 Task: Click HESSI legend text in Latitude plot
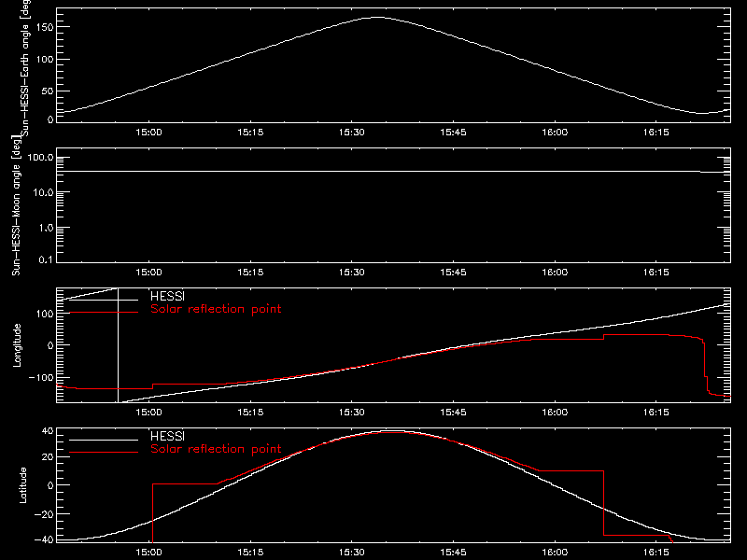pyautogui.click(x=167, y=437)
